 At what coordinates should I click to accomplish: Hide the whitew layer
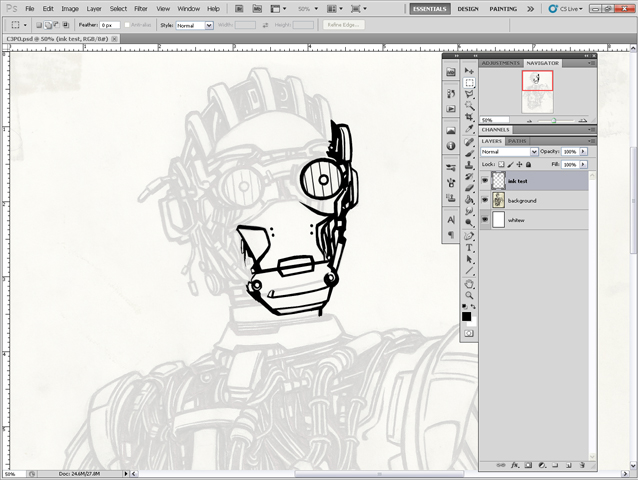click(485, 220)
